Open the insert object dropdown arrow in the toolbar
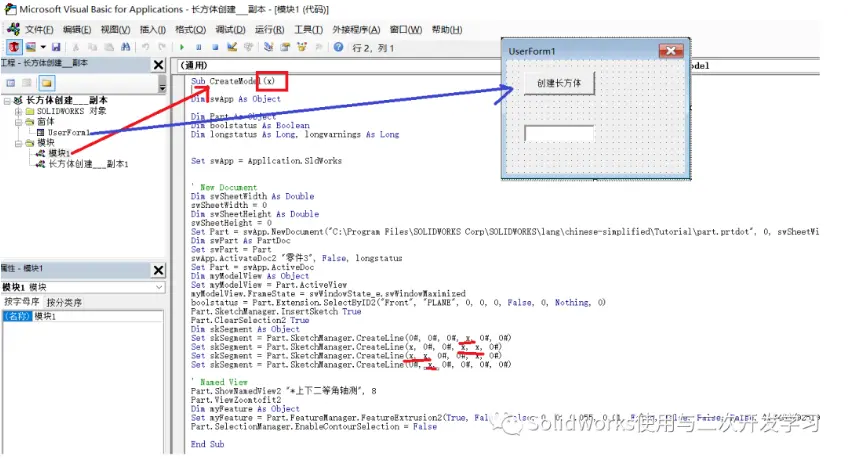 (x=43, y=47)
